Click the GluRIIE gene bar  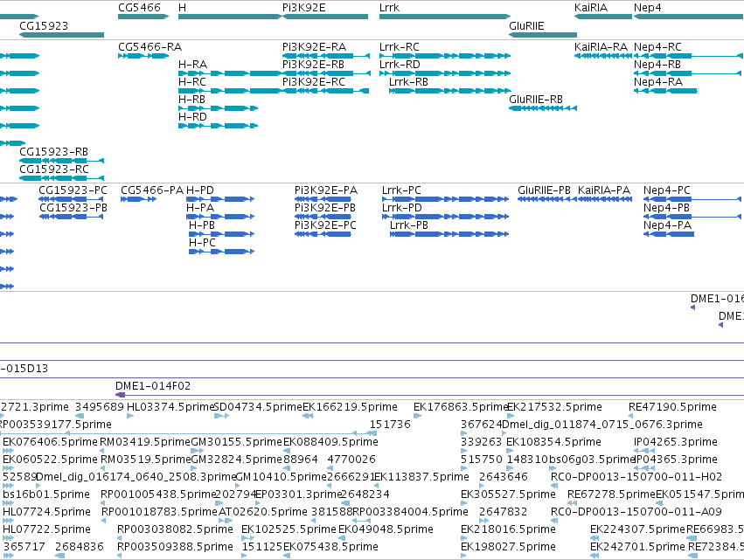(x=543, y=35)
